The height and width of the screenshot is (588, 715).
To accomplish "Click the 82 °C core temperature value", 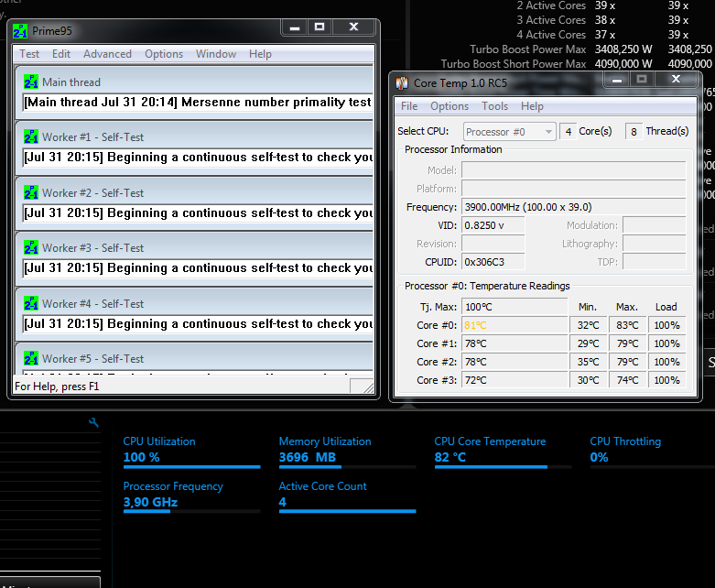I will (x=450, y=457).
